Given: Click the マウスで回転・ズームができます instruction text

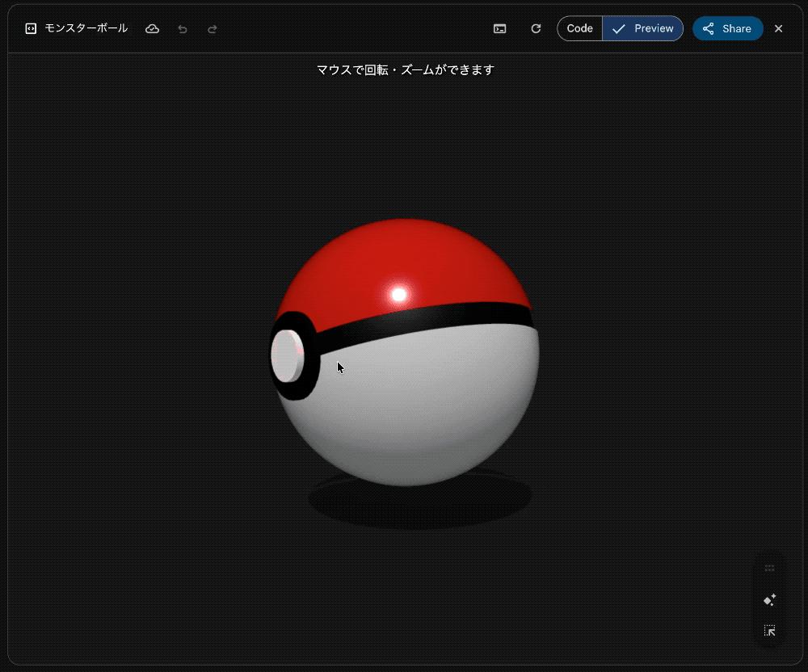Looking at the screenshot, I should point(405,70).
